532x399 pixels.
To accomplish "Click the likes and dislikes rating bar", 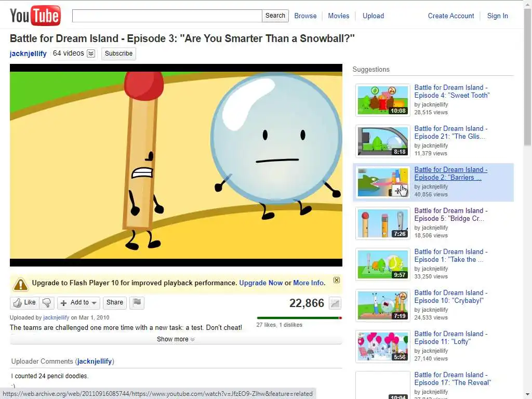I will 299,318.
